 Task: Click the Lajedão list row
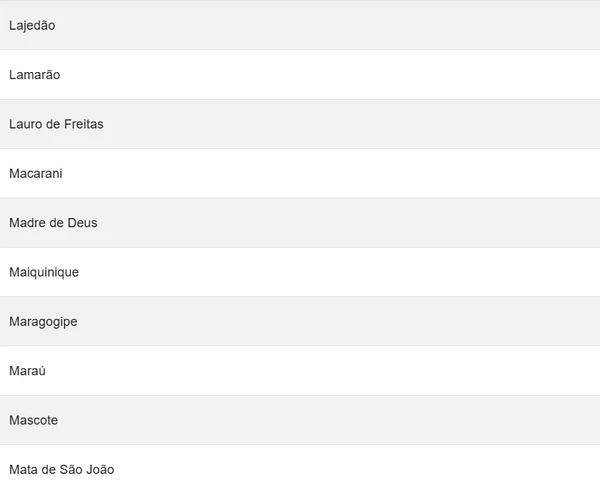pyautogui.click(x=300, y=25)
